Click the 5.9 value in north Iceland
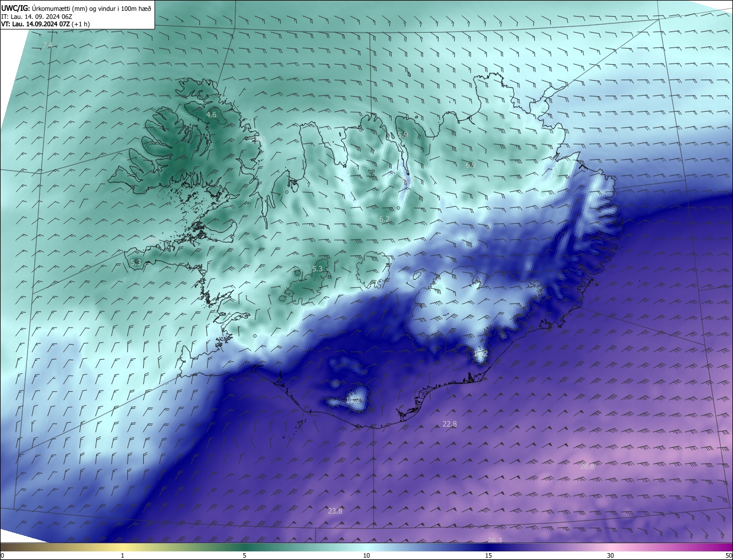The image size is (733, 560). coord(403,135)
